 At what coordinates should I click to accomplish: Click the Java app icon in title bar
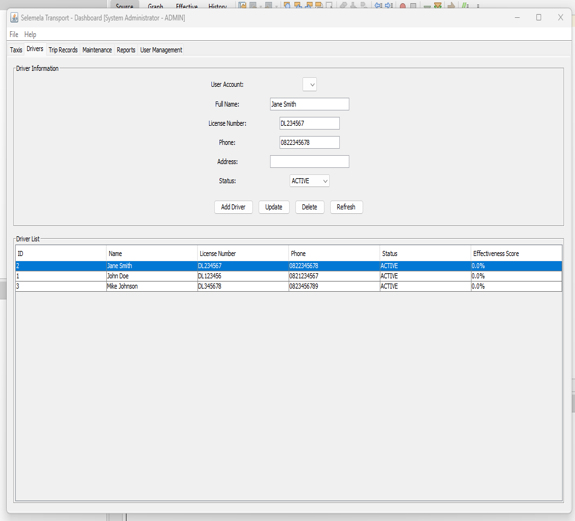pyautogui.click(x=14, y=18)
